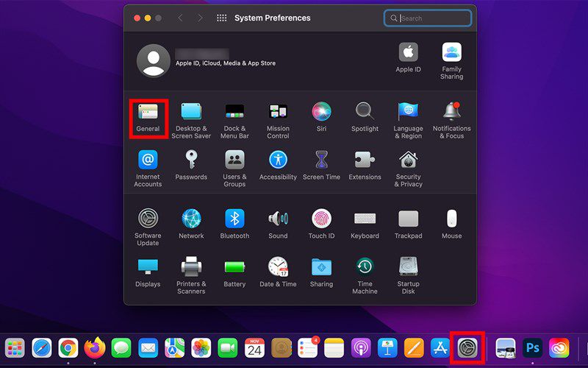
Task: Open Pages from the Dock
Action: [x=414, y=348]
